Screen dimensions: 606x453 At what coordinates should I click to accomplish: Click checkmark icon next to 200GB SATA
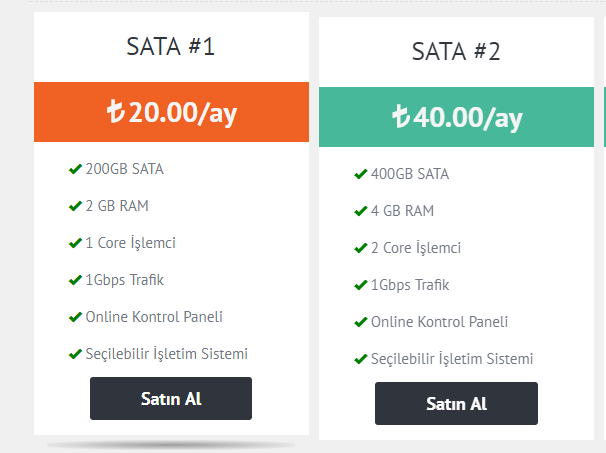coord(75,169)
